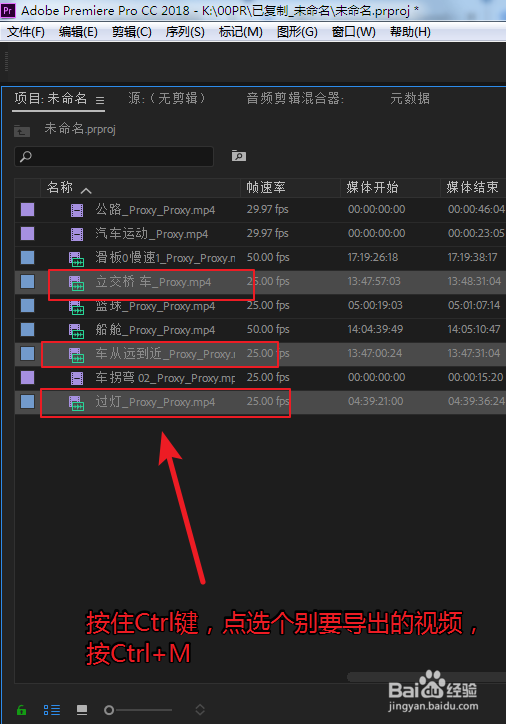Open the 帮助(H) menu
The height and width of the screenshot is (724, 506).
[x=410, y=32]
